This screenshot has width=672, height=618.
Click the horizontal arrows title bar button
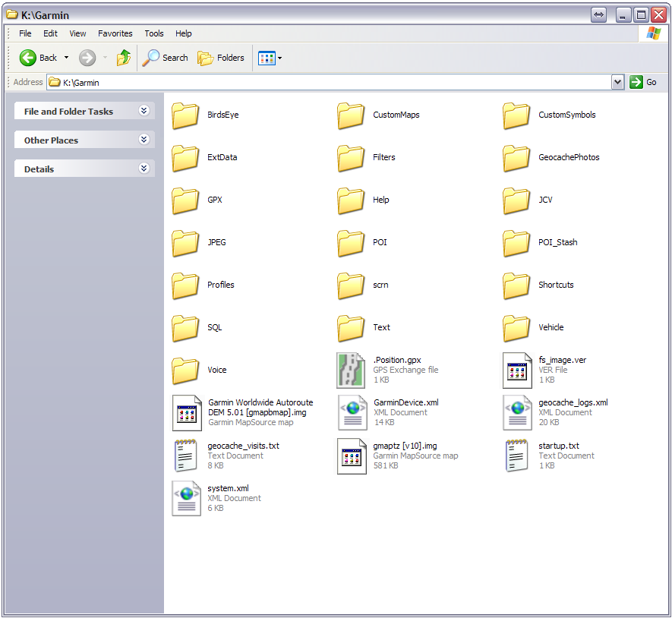click(x=598, y=15)
